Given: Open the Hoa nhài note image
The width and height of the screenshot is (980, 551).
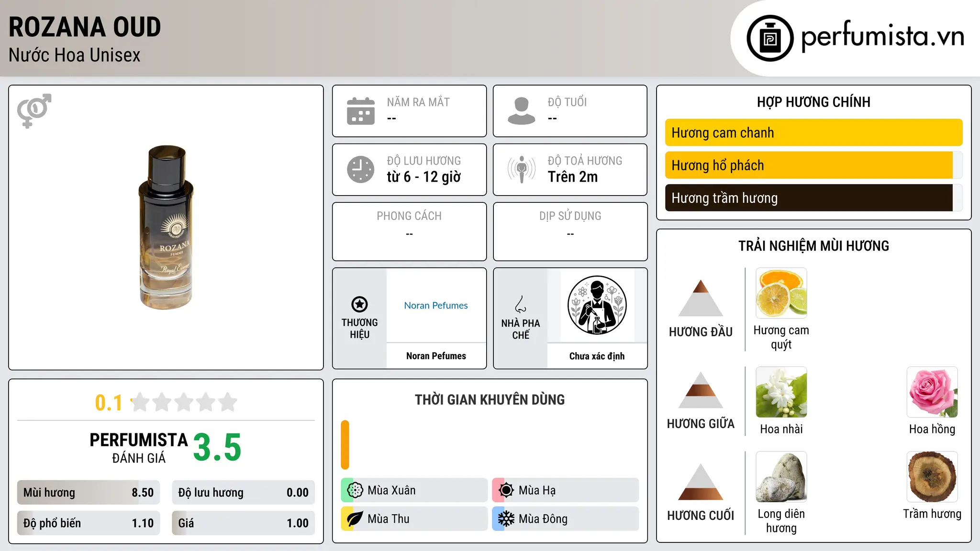Looking at the screenshot, I should pyautogui.click(x=781, y=392).
